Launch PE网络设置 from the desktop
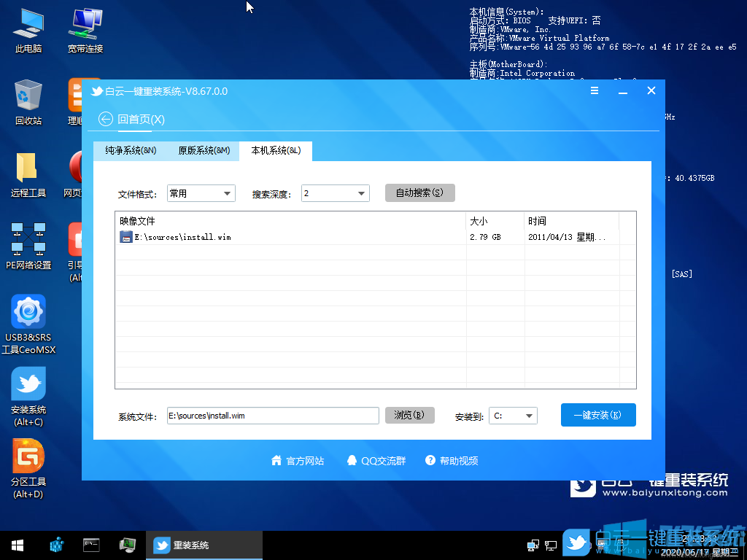This screenshot has height=560, width=747. (x=28, y=241)
